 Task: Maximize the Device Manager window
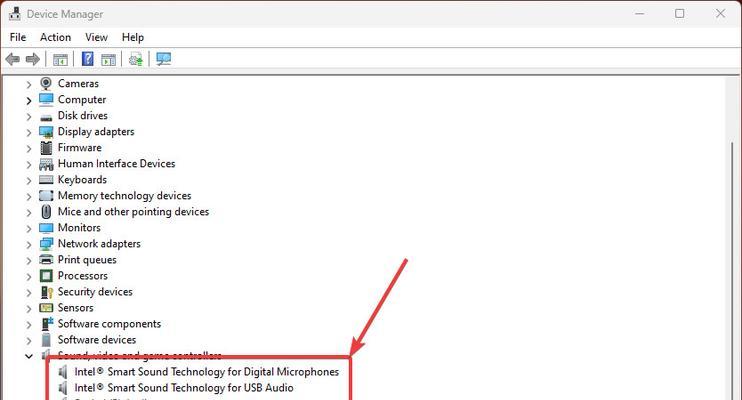tap(680, 14)
